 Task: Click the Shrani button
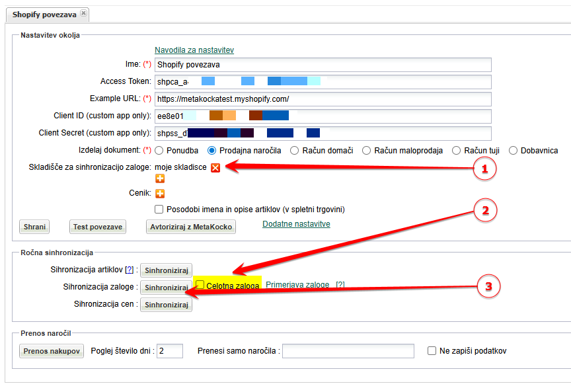coord(34,227)
